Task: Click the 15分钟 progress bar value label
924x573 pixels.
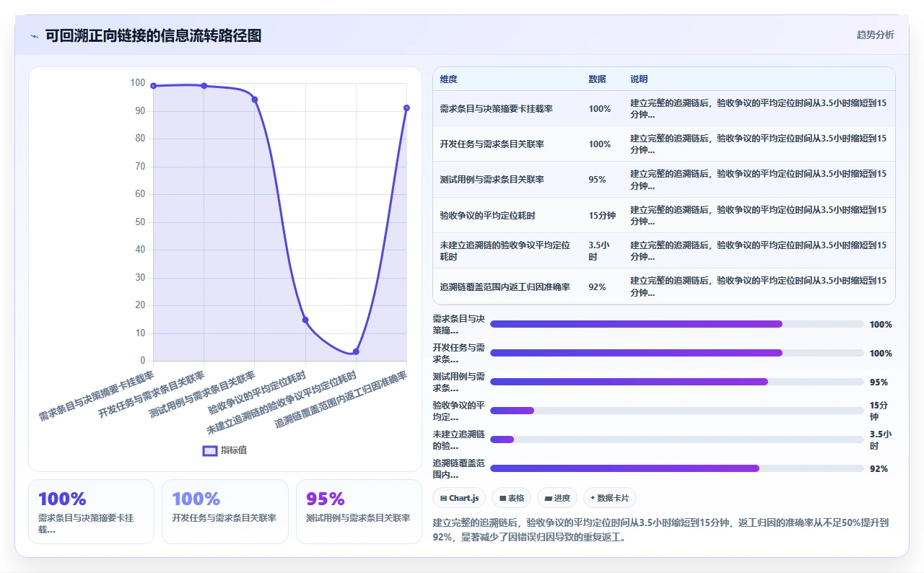Action: (879, 411)
